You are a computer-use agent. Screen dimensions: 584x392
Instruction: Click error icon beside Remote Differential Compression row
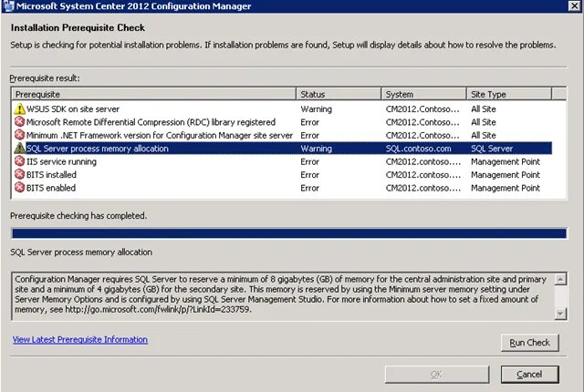tap(19, 122)
